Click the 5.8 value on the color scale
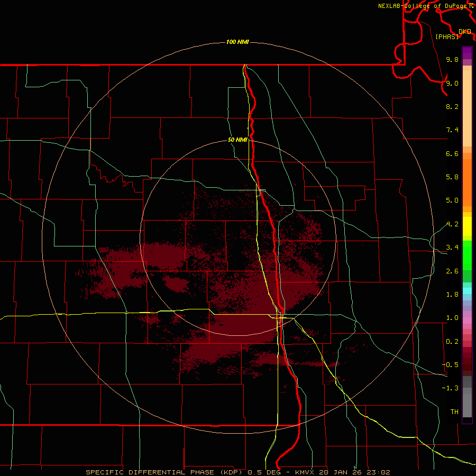This screenshot has width=476, height=476. coord(452,177)
